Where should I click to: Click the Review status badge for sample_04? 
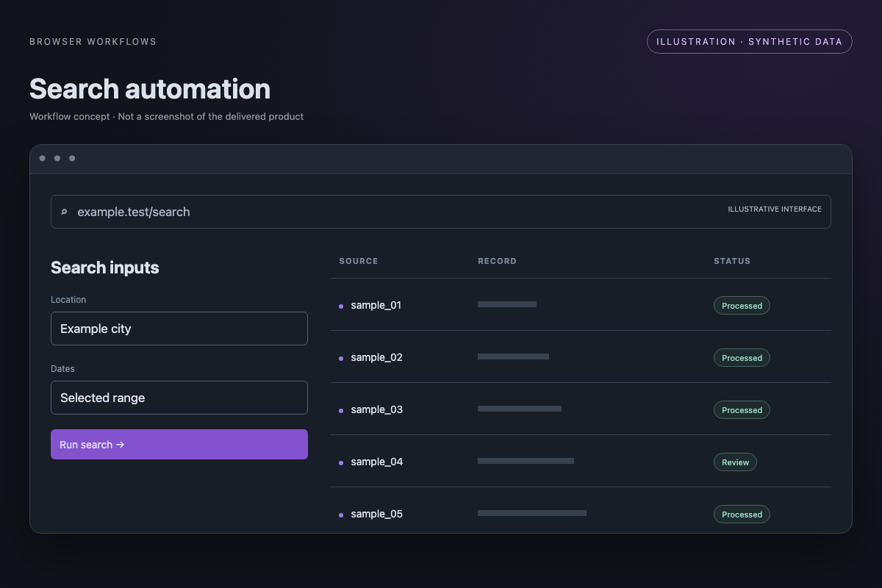point(735,462)
